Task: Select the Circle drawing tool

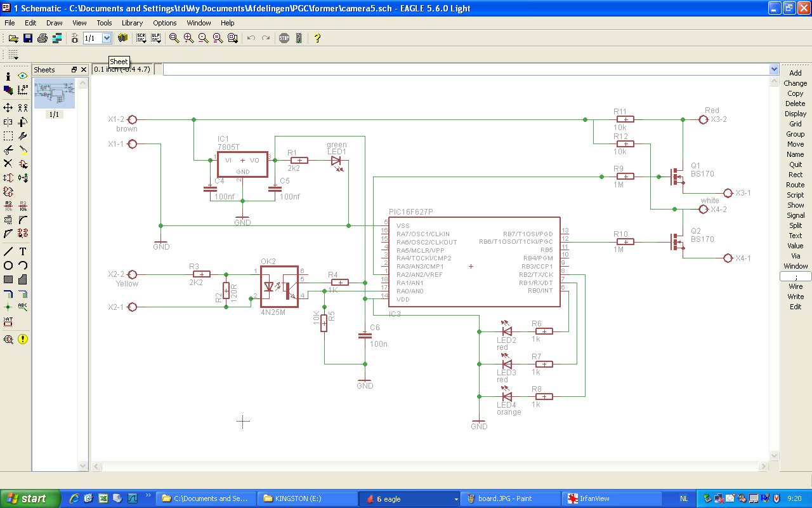Action: [x=8, y=265]
